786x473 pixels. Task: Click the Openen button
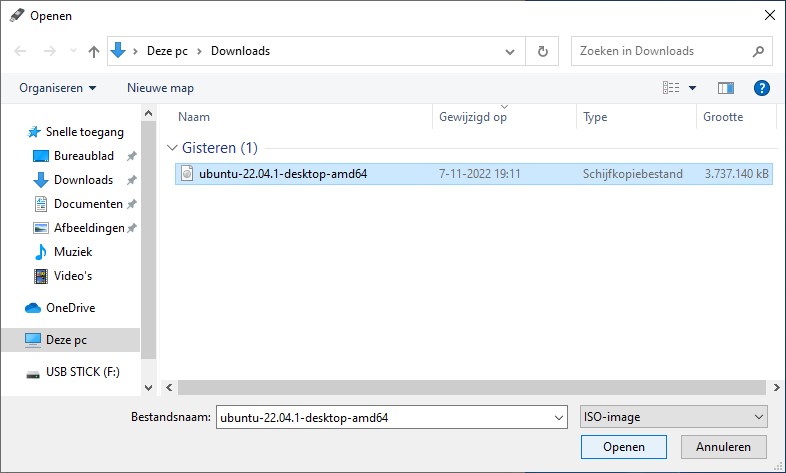coord(623,446)
